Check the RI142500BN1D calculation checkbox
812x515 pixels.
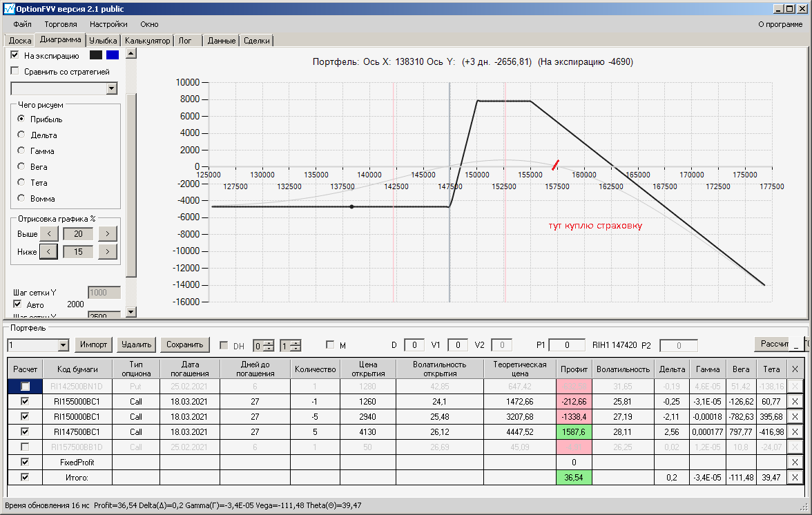point(25,386)
